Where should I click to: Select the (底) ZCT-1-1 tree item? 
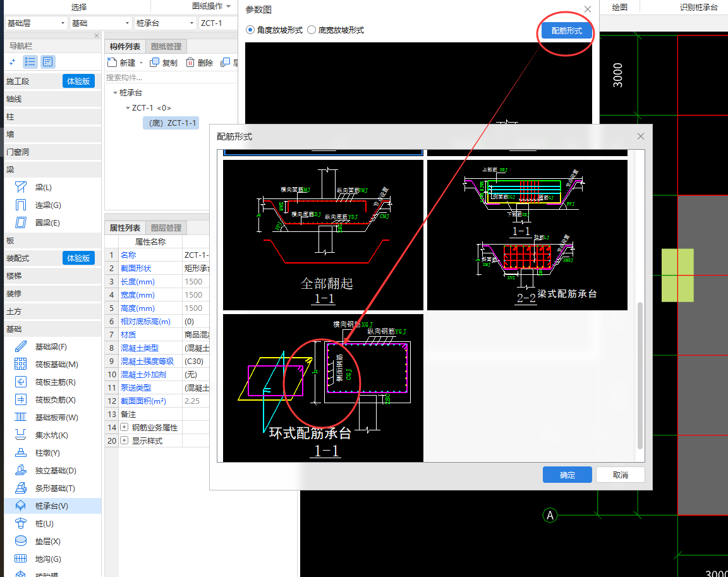[x=172, y=123]
